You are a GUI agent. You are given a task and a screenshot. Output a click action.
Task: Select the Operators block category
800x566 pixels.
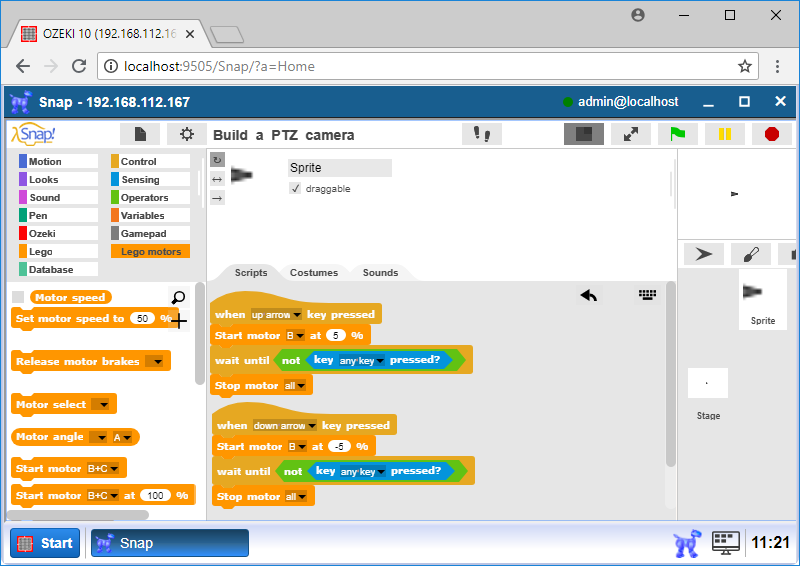point(151,198)
